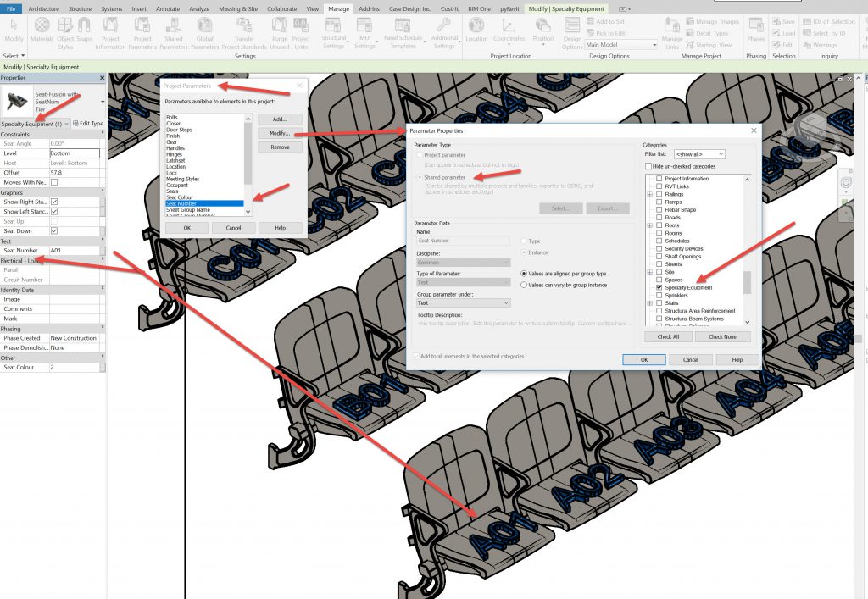Open the Collaborate ribbon tab

tap(281, 8)
